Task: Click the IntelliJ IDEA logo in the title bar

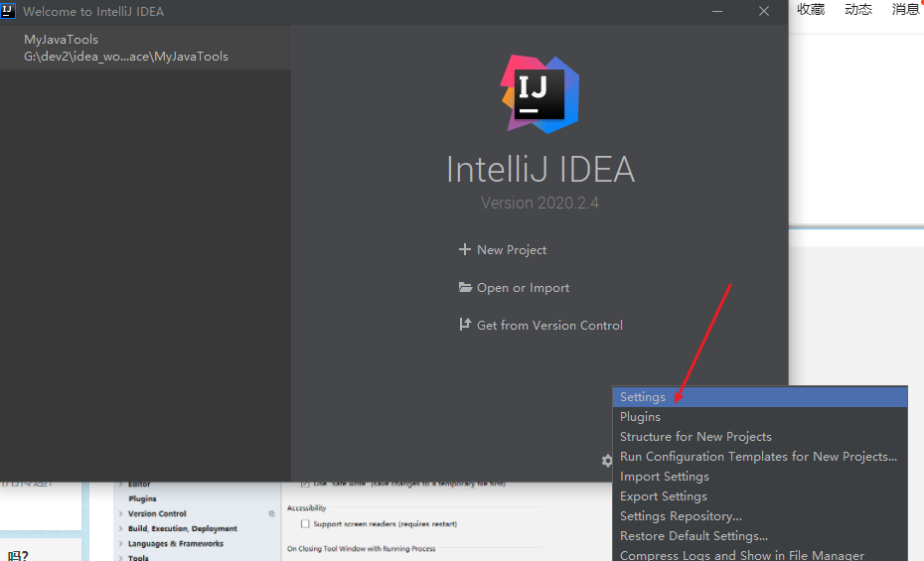Action: [x=7, y=11]
